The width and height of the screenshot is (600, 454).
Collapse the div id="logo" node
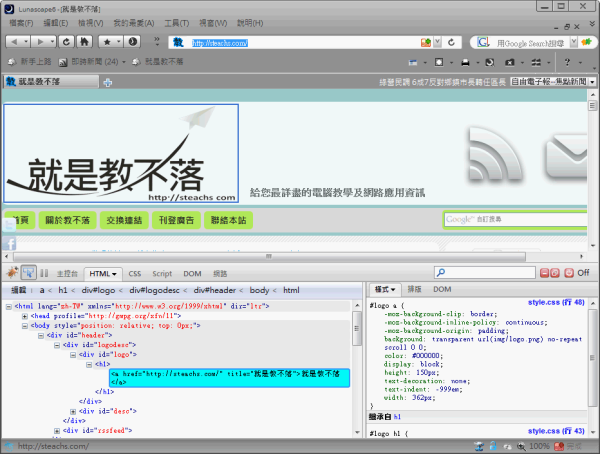click(73, 354)
